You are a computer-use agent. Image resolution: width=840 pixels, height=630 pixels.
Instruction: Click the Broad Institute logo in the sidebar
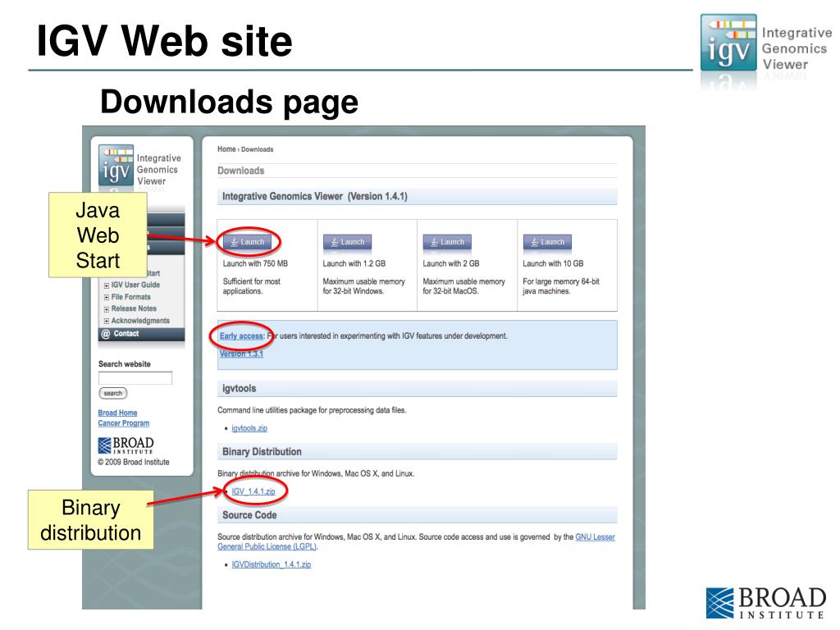coord(126,445)
